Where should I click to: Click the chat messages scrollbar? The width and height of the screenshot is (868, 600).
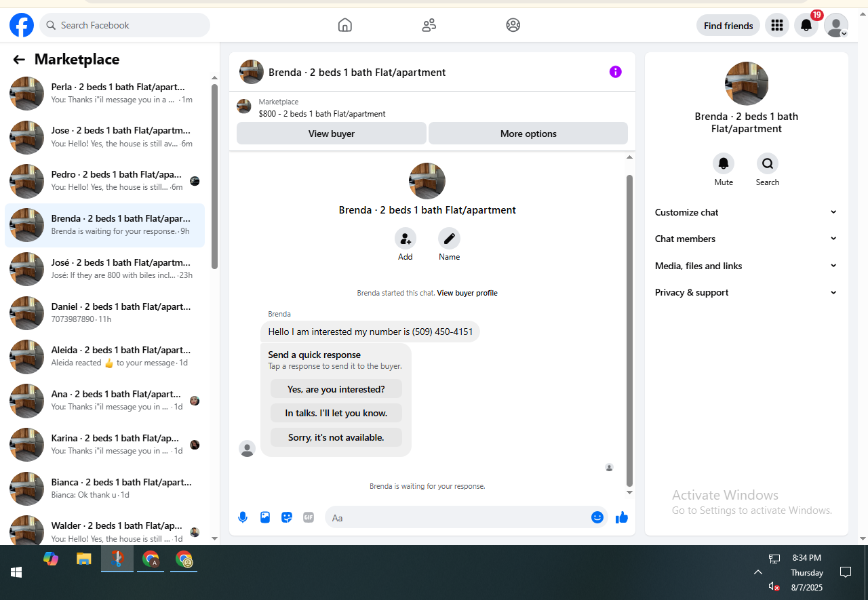pyautogui.click(x=629, y=331)
